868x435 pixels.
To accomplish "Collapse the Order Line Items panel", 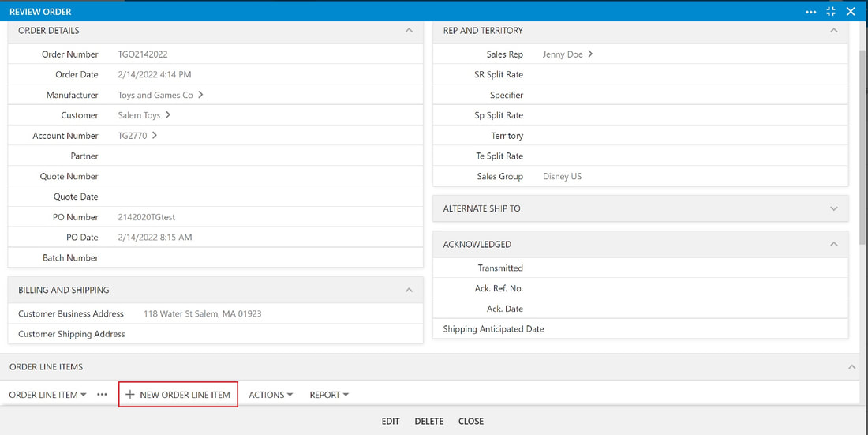I will [851, 367].
